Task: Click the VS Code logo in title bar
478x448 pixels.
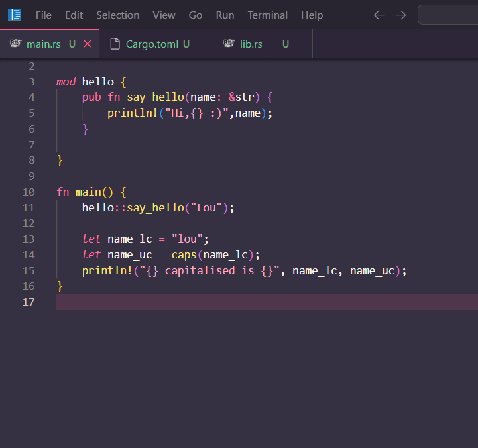Action: 15,15
